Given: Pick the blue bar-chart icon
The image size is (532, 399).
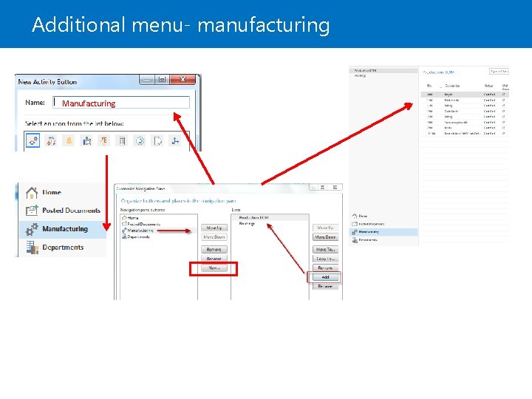Looking at the screenshot, I should click(86, 141).
